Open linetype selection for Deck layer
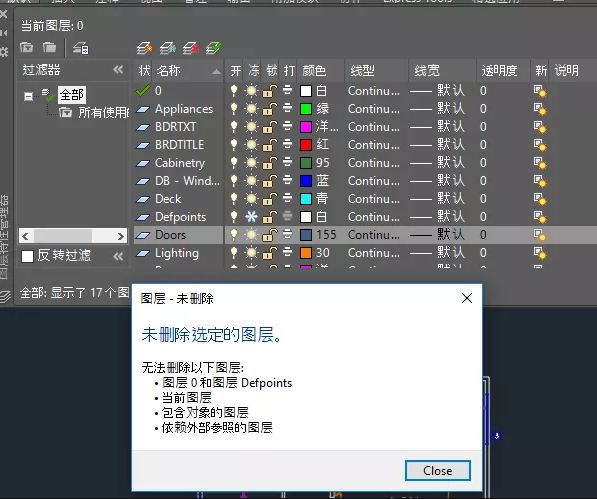 click(374, 199)
